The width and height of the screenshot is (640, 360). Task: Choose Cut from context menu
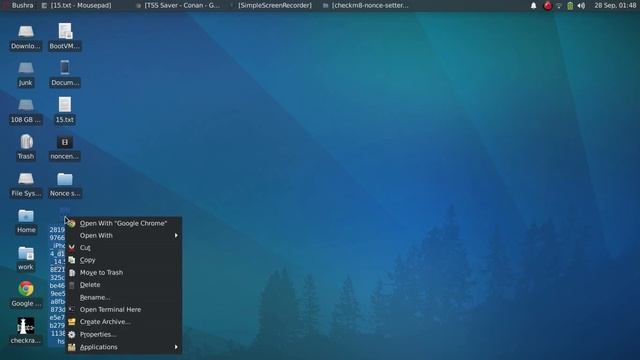(x=124, y=248)
